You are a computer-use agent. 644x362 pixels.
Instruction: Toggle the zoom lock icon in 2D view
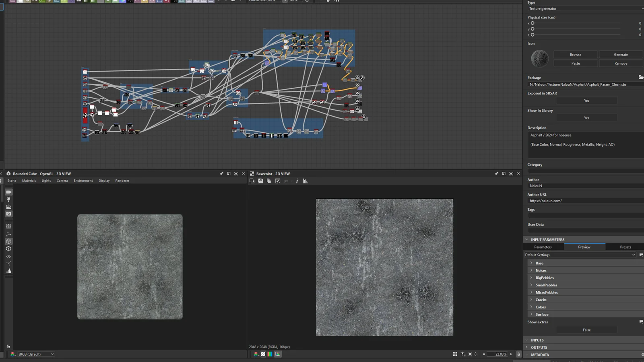tap(518, 354)
